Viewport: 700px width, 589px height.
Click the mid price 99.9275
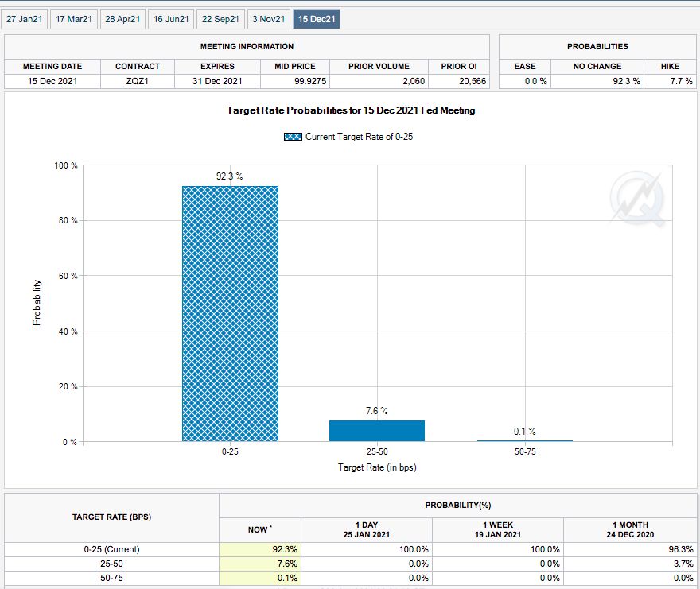(x=310, y=81)
